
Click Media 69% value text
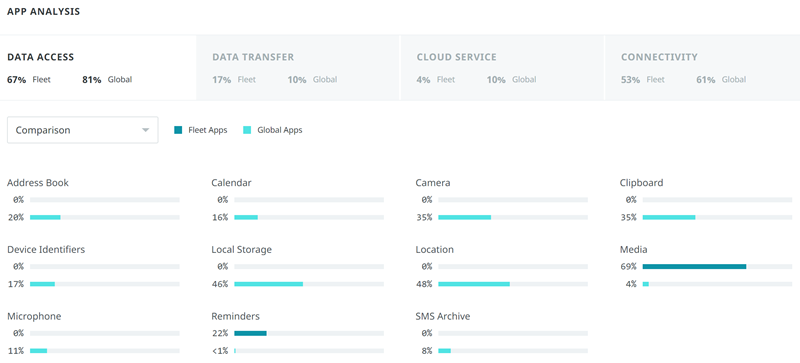(629, 267)
